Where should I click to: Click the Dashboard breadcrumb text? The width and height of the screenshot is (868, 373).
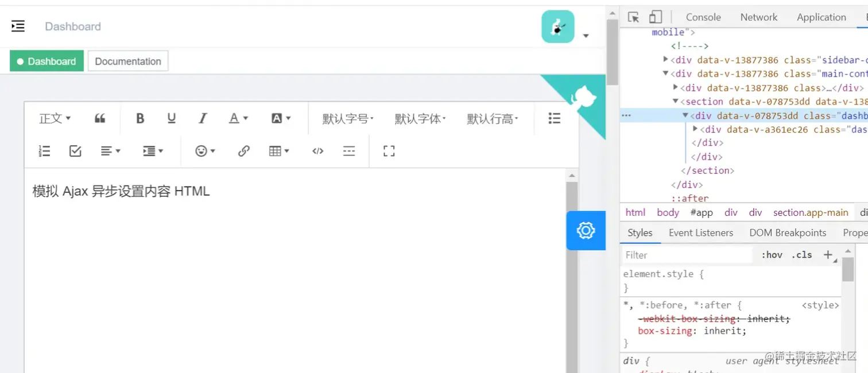(73, 26)
